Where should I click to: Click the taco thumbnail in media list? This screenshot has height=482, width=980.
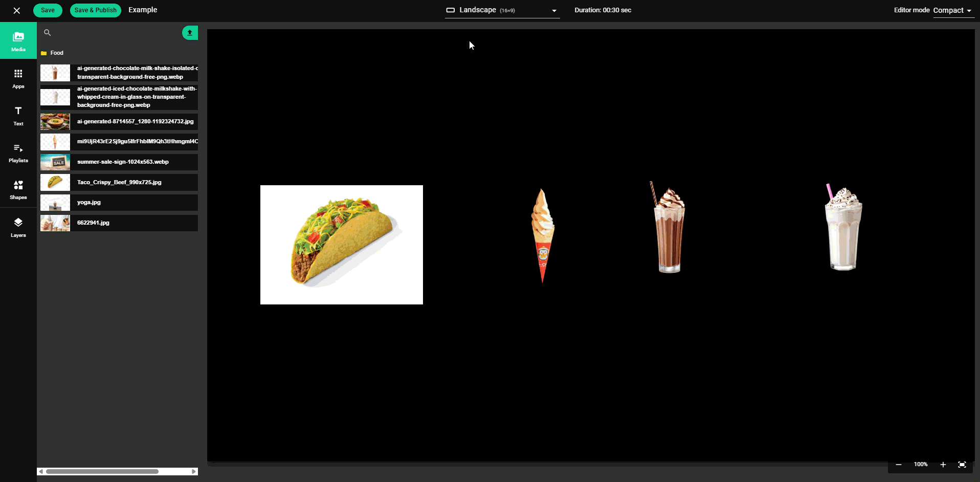55,182
